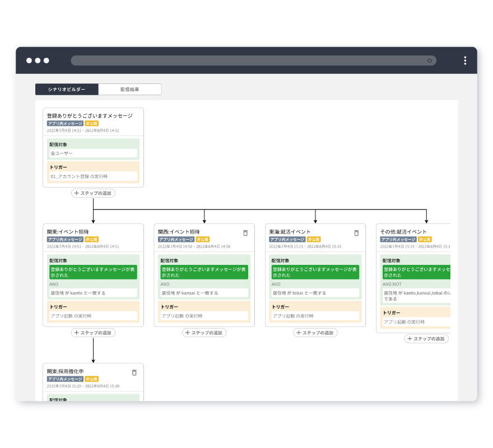The width and height of the screenshot is (493, 448).
Task: Add a step under 関西:イベント招待 card
Action: [x=204, y=333]
